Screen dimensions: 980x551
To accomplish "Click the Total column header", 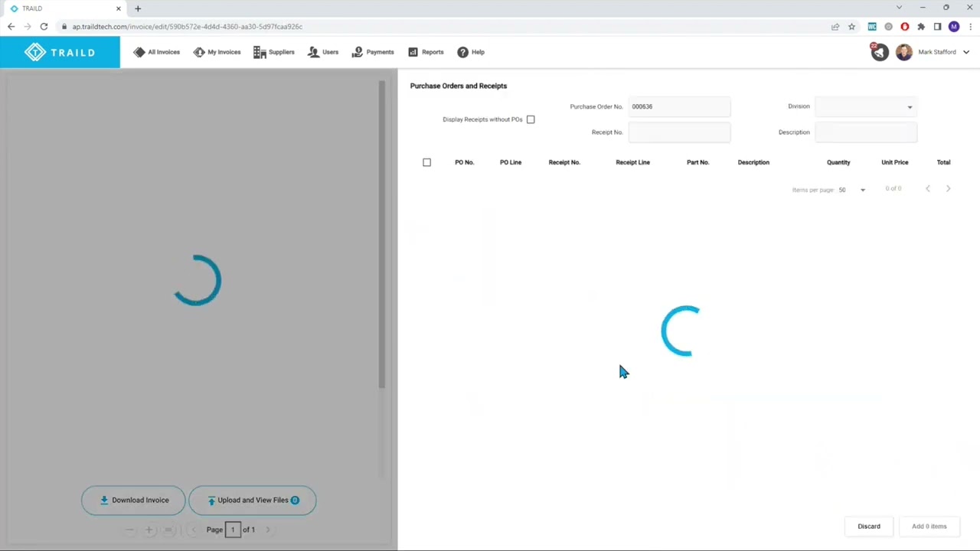I will tap(943, 162).
